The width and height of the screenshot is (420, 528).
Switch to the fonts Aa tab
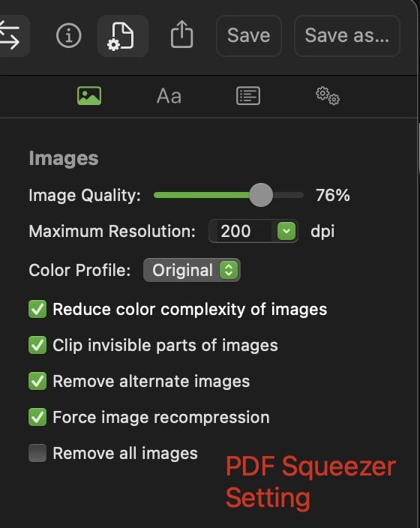coord(169,96)
